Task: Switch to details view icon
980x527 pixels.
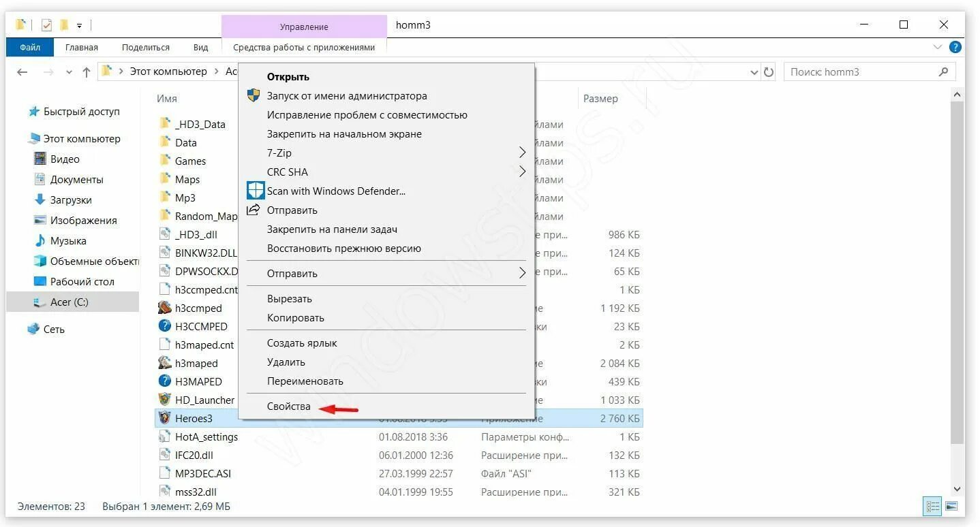Action: [932, 507]
